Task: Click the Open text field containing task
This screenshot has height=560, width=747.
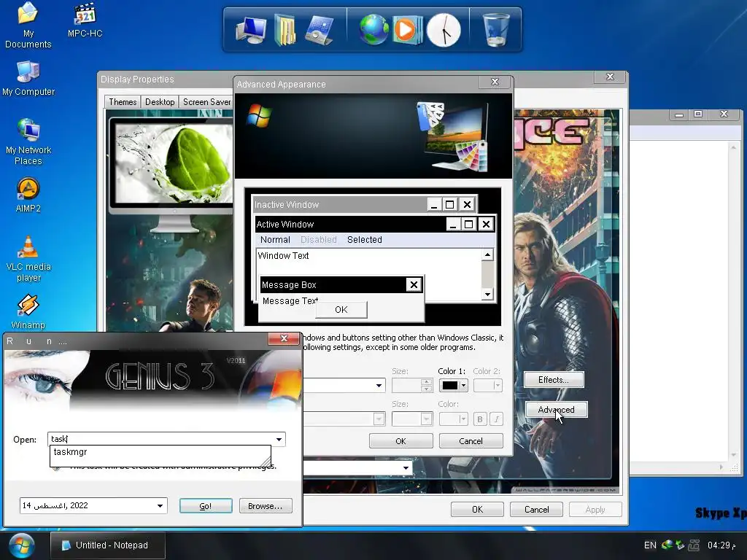Action: coord(161,439)
